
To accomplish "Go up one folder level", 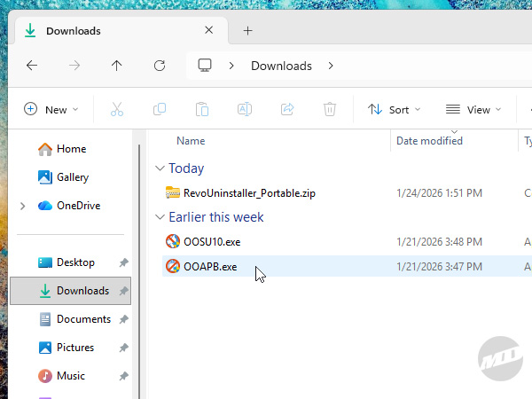I will (117, 66).
